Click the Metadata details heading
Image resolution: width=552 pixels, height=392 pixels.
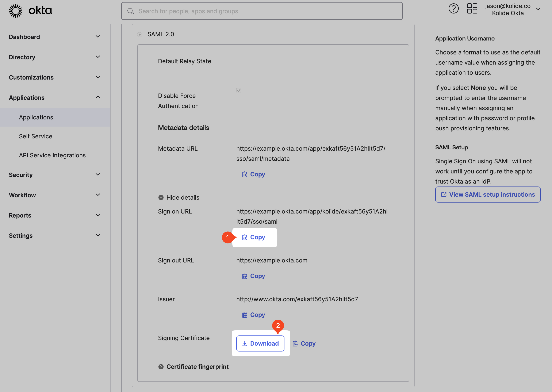[184, 128]
